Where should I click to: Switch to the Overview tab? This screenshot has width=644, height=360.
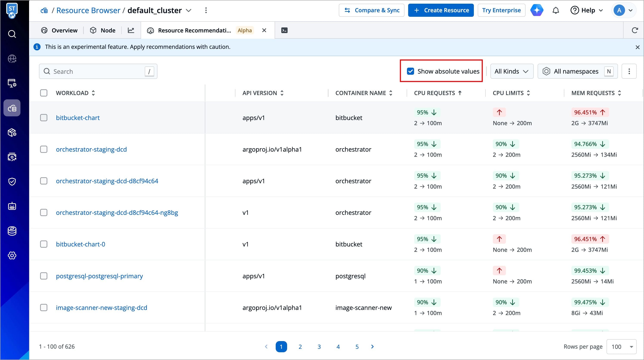(59, 31)
